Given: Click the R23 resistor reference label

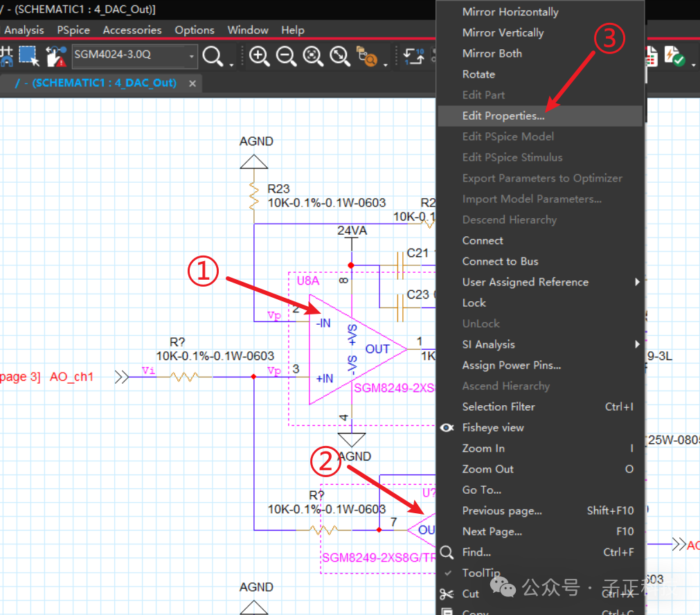Looking at the screenshot, I should [278, 189].
